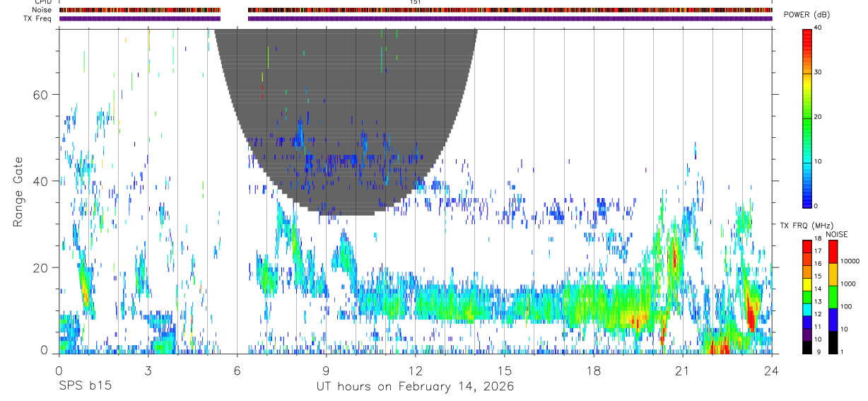Viewport: 868px width, 401px height.
Task: Click the 100 label on the noise scale
Action: coord(847,307)
